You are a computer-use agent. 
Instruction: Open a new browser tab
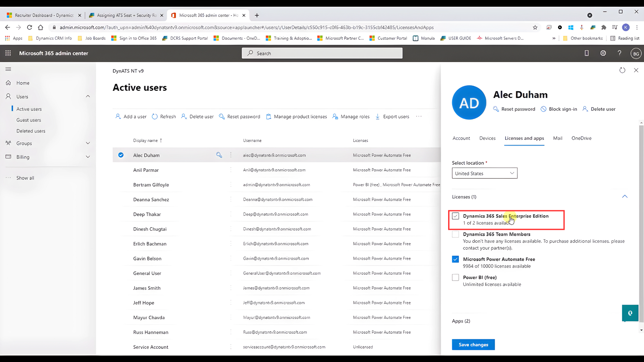coord(257,15)
